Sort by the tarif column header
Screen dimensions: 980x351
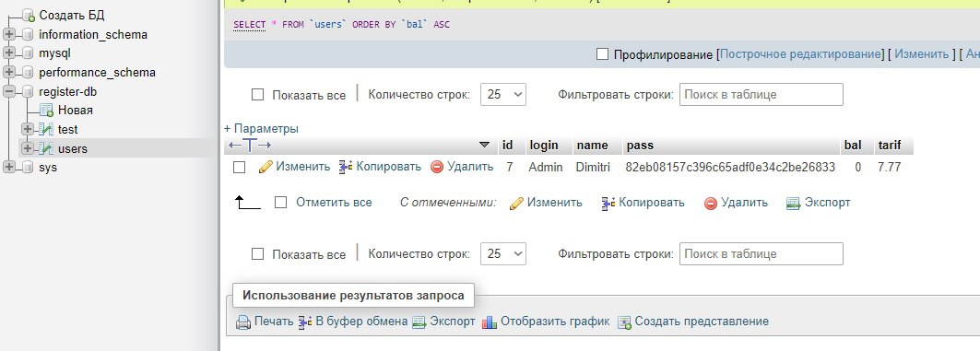pyautogui.click(x=890, y=146)
